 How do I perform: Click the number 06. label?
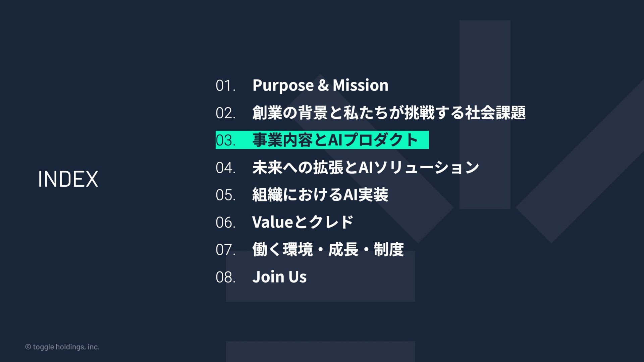point(225,223)
